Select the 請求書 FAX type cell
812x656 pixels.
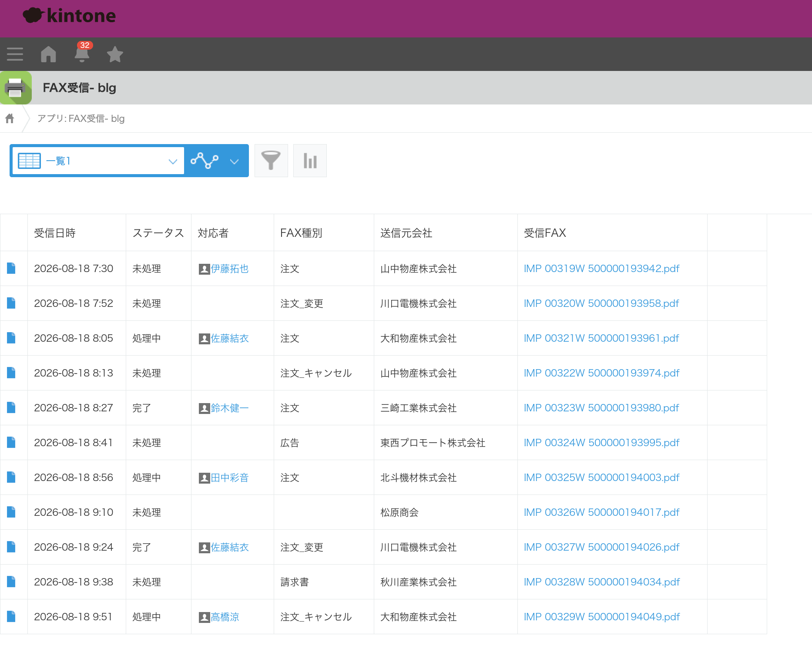324,582
